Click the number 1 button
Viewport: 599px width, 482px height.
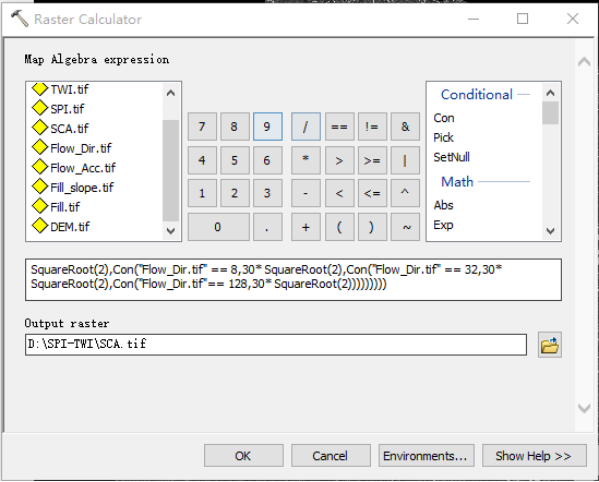point(202,193)
